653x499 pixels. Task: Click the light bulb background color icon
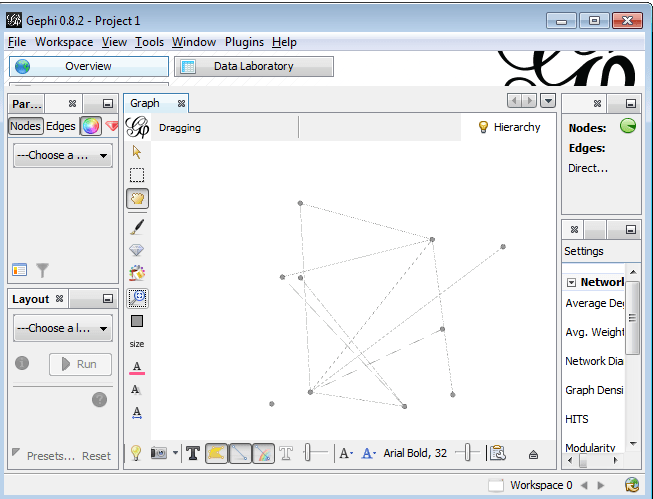[136, 453]
